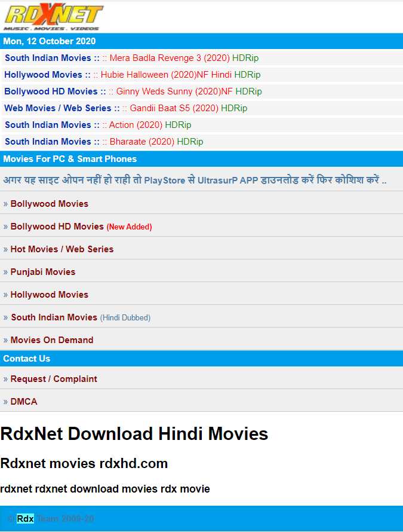
Task: Open Bharaate (2020) HDRip movie link
Action: pyautogui.click(x=156, y=142)
